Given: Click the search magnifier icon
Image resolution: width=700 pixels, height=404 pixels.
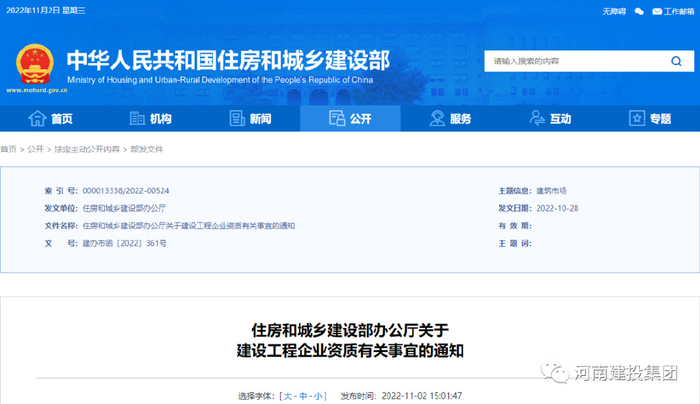Looking at the screenshot, I should pyautogui.click(x=676, y=61).
